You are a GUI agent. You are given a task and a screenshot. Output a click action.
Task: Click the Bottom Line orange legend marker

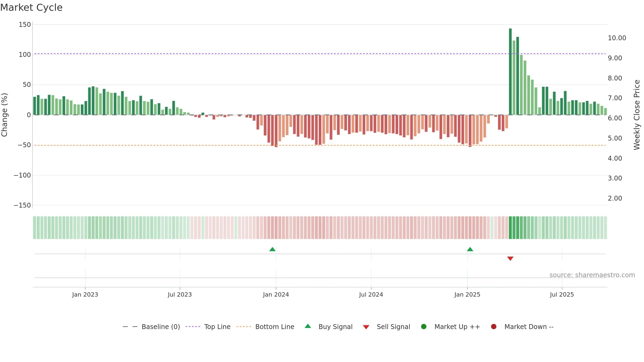click(244, 327)
